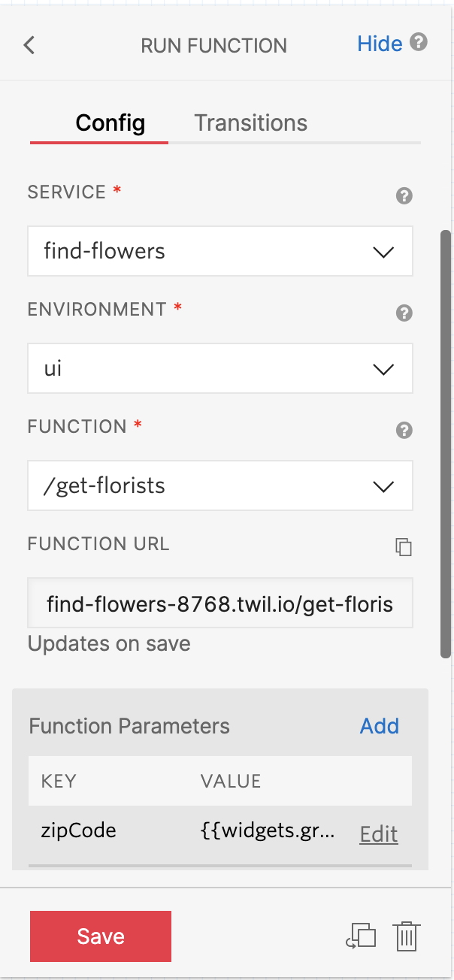Copy the Function URL to clipboard
The image size is (454, 980).
pos(404,547)
